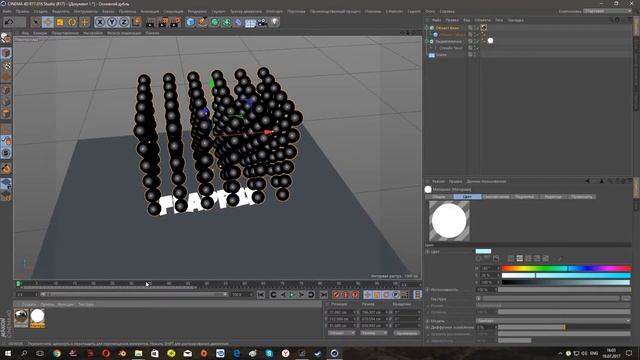Open the green generators icon

point(214,22)
